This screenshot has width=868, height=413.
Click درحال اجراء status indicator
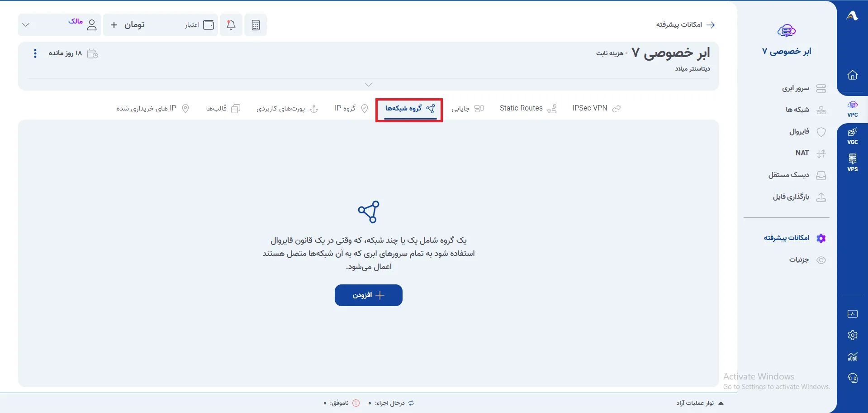(391, 403)
